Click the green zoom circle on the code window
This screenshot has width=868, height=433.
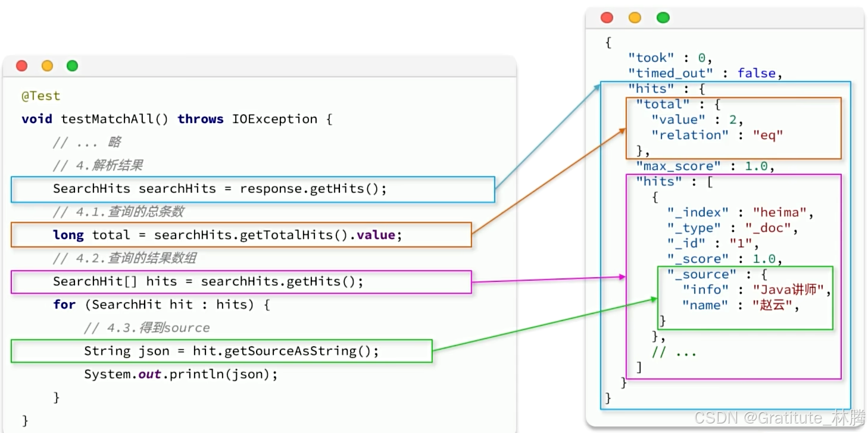coord(73,65)
